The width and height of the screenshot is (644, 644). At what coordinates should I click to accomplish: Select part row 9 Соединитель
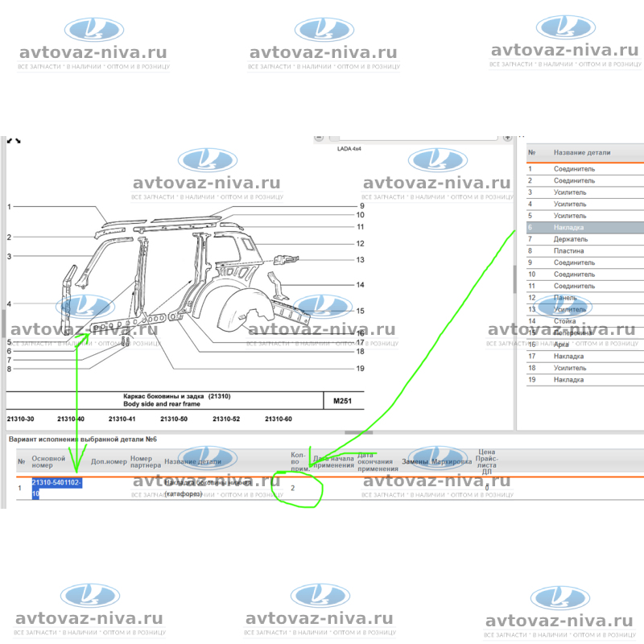585,262
